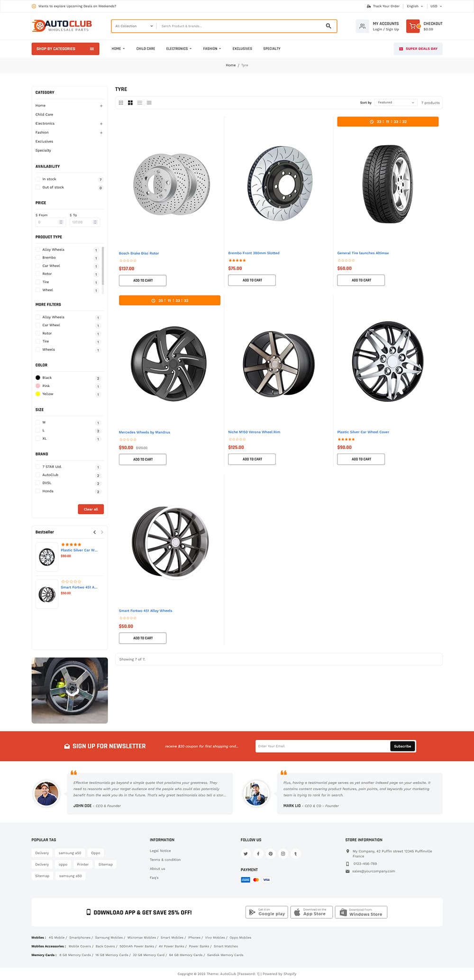Screen dimensions: 474x980
Task: Check the Honda brand filter
Action: coord(38,491)
